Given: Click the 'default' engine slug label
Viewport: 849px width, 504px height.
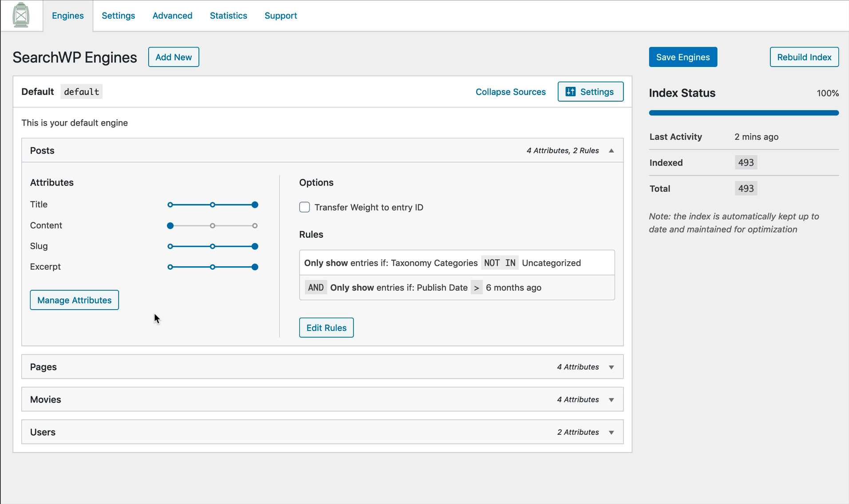Looking at the screenshot, I should [82, 92].
